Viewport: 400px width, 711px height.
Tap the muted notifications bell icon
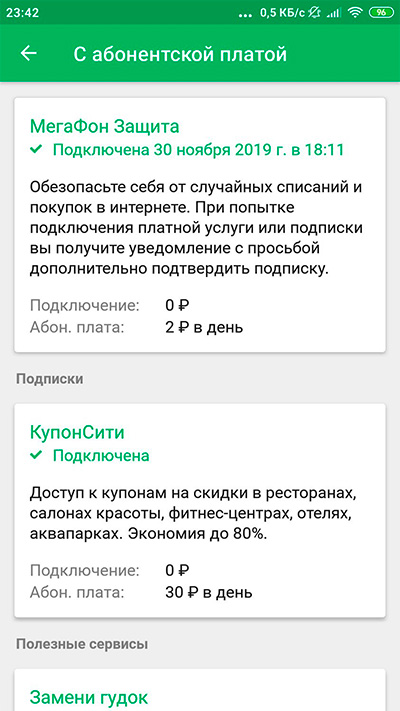314,13
